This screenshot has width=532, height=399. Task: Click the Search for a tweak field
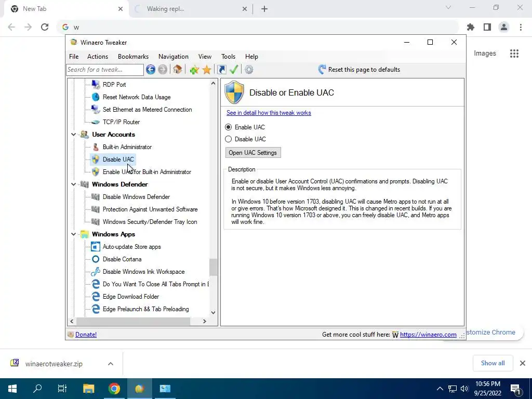tap(105, 70)
